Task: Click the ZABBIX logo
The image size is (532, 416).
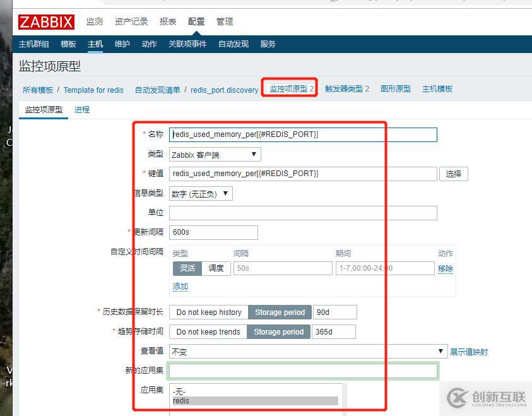Action: [x=47, y=22]
